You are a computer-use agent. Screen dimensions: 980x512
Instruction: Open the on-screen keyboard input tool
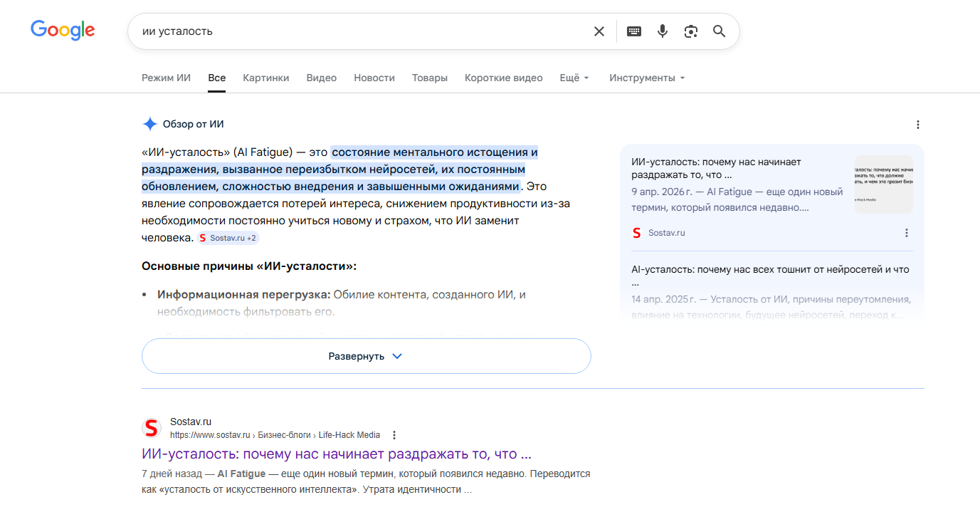pyautogui.click(x=633, y=31)
